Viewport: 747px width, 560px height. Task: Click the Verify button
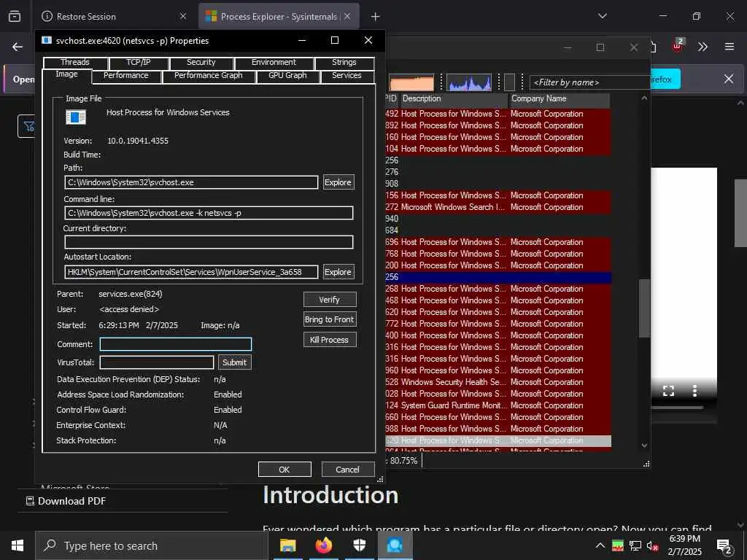pos(329,300)
